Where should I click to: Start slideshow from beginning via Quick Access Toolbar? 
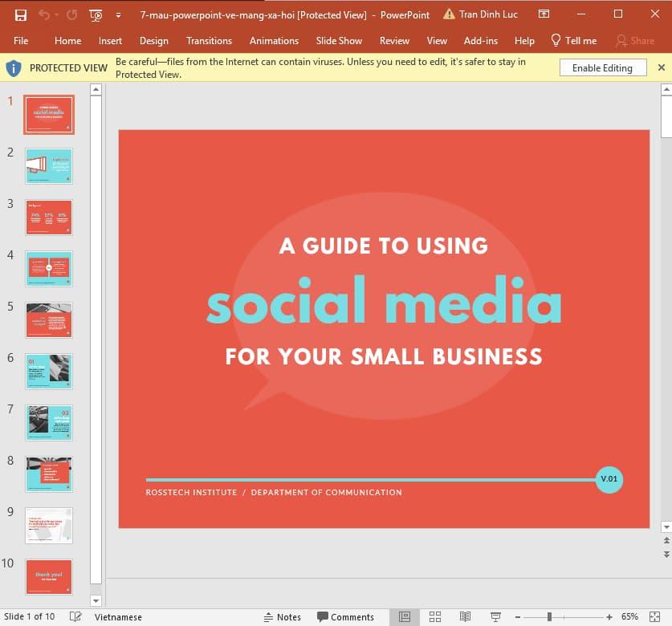click(x=96, y=14)
